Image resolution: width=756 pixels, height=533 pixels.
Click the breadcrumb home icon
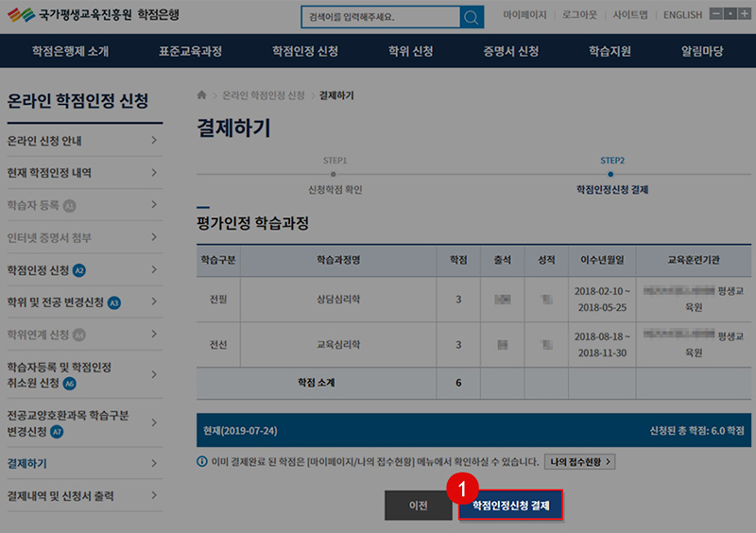point(201,95)
